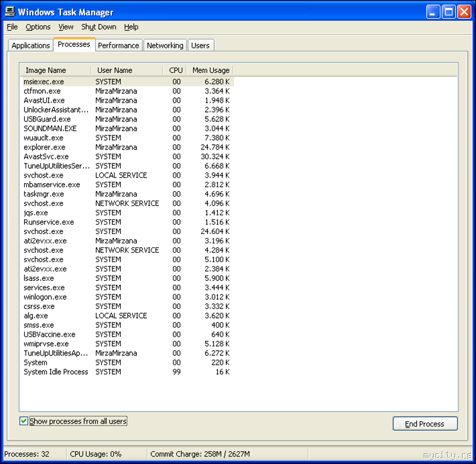Select the lsass.exe process

tap(127, 278)
